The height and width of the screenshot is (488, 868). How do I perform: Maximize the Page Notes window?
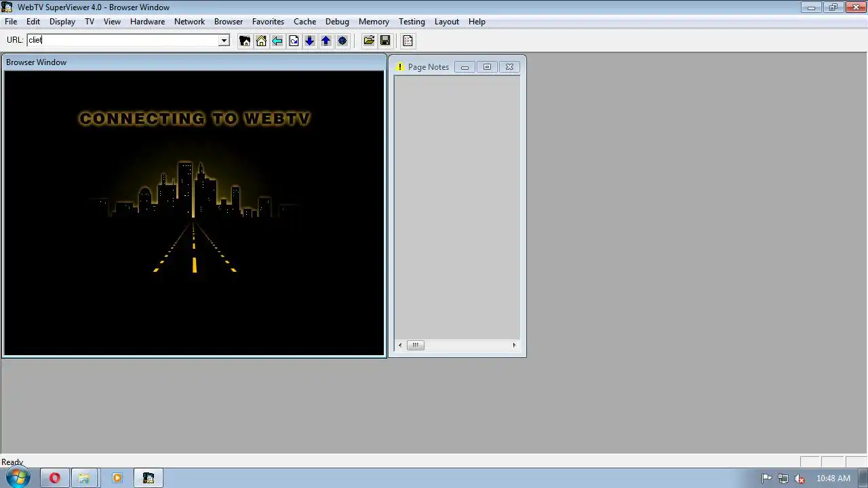point(487,66)
